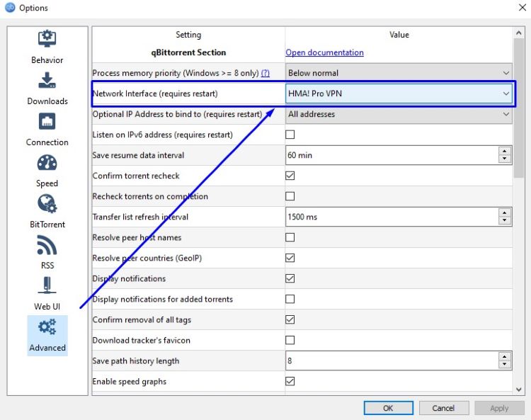
Task: Open the Downloads settings page icon
Action: tap(47, 80)
